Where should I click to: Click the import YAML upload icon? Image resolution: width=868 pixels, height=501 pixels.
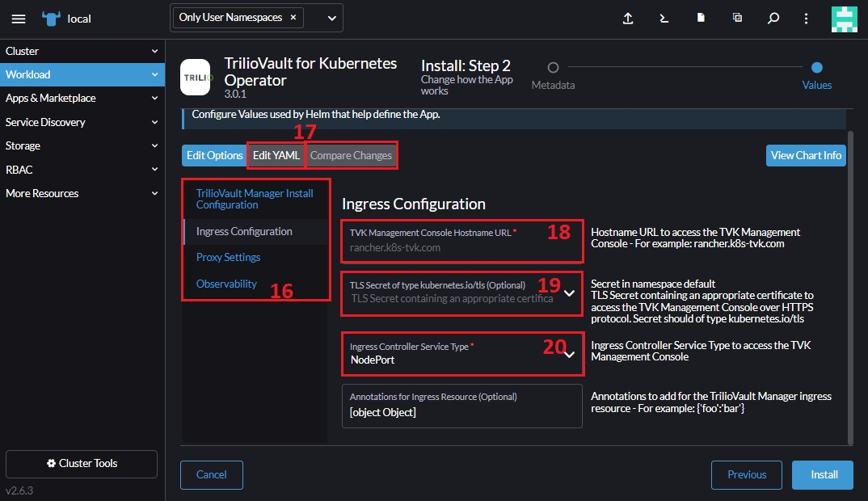pyautogui.click(x=628, y=19)
